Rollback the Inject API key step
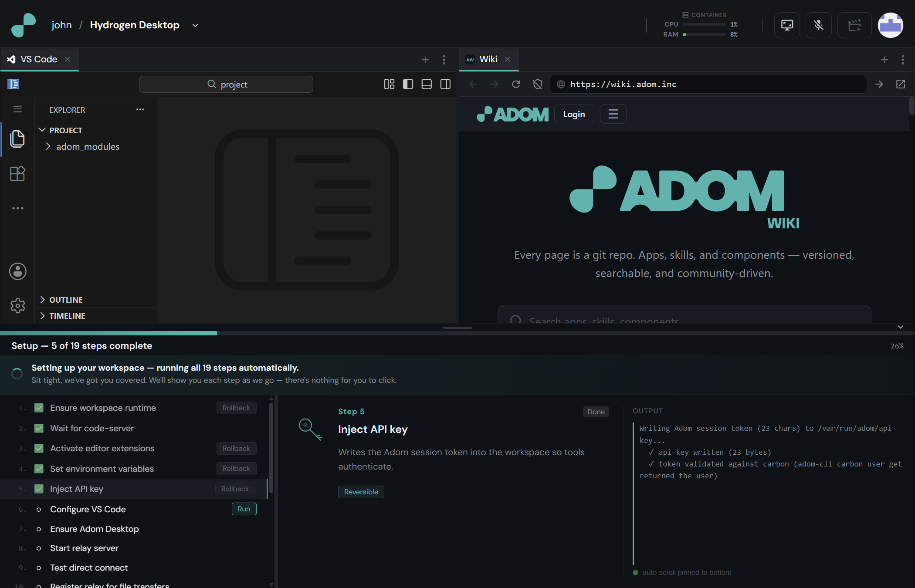This screenshot has width=915, height=588. pyautogui.click(x=235, y=489)
